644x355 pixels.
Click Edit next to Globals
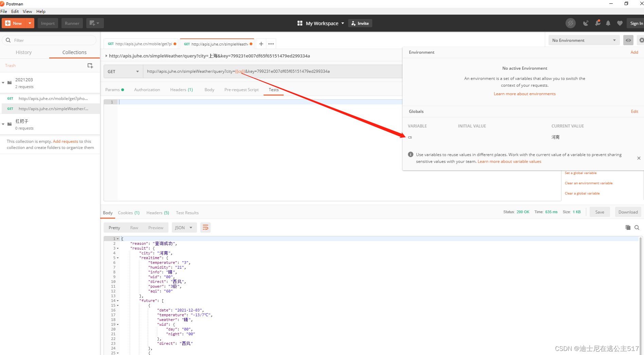pos(634,111)
